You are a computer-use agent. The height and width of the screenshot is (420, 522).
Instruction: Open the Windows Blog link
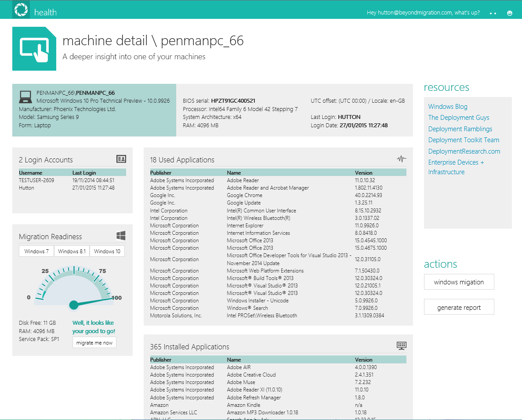tap(448, 106)
